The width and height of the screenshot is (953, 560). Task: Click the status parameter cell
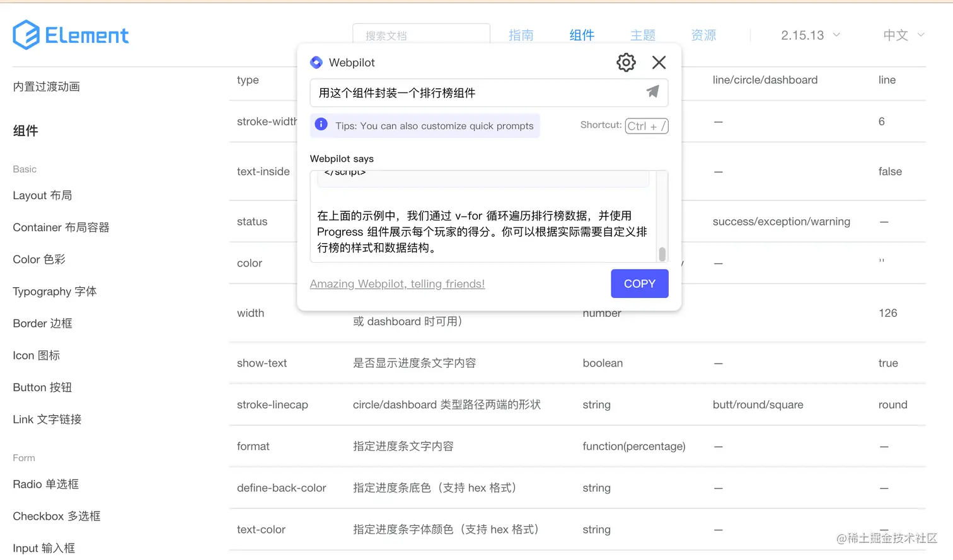[x=252, y=222]
